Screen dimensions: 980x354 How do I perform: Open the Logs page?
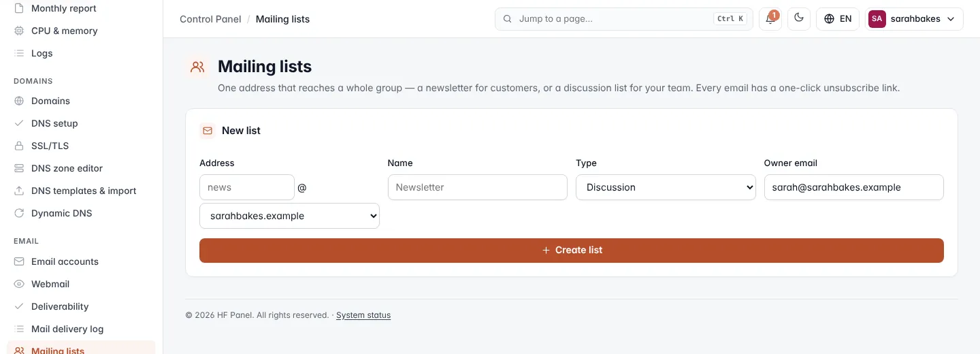click(x=81, y=53)
